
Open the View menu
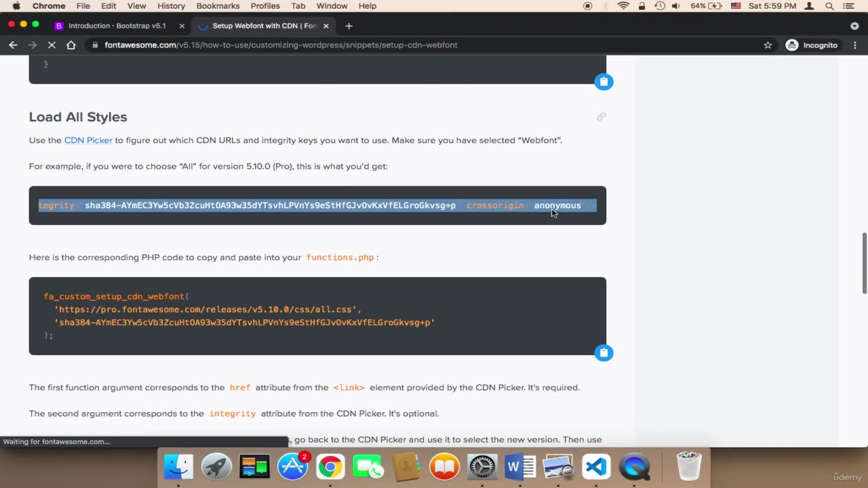click(x=136, y=6)
